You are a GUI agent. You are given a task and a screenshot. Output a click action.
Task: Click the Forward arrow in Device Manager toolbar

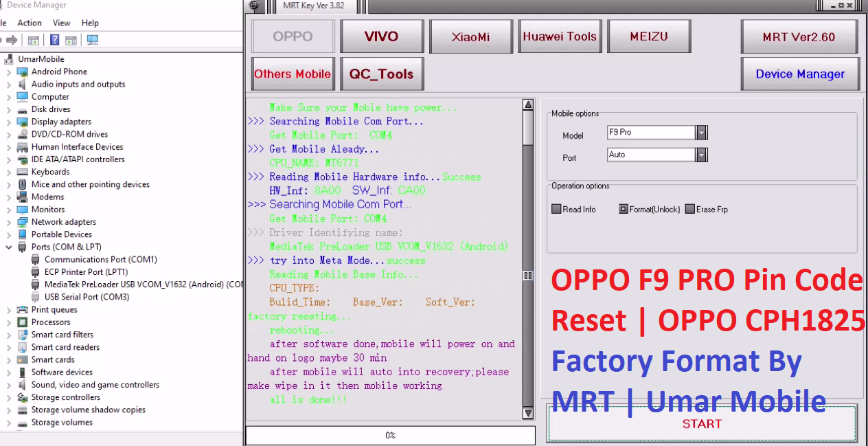click(x=11, y=41)
